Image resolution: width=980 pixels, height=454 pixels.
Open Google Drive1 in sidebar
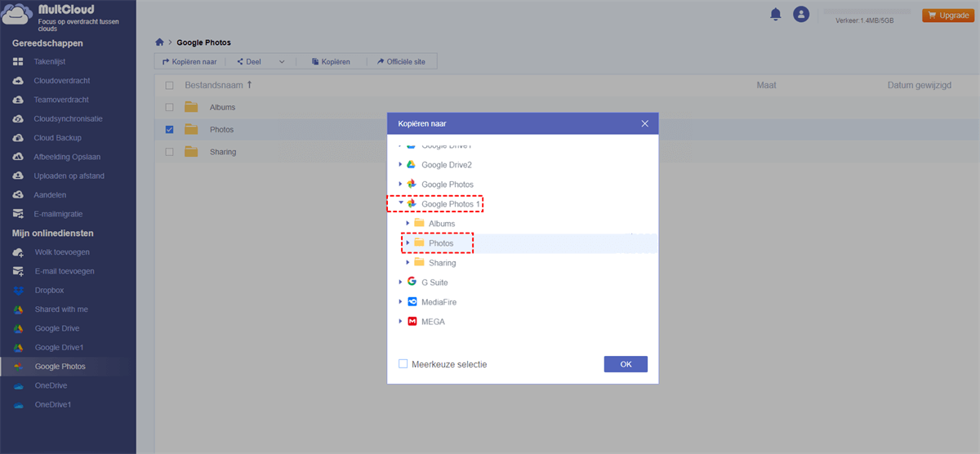(x=59, y=347)
